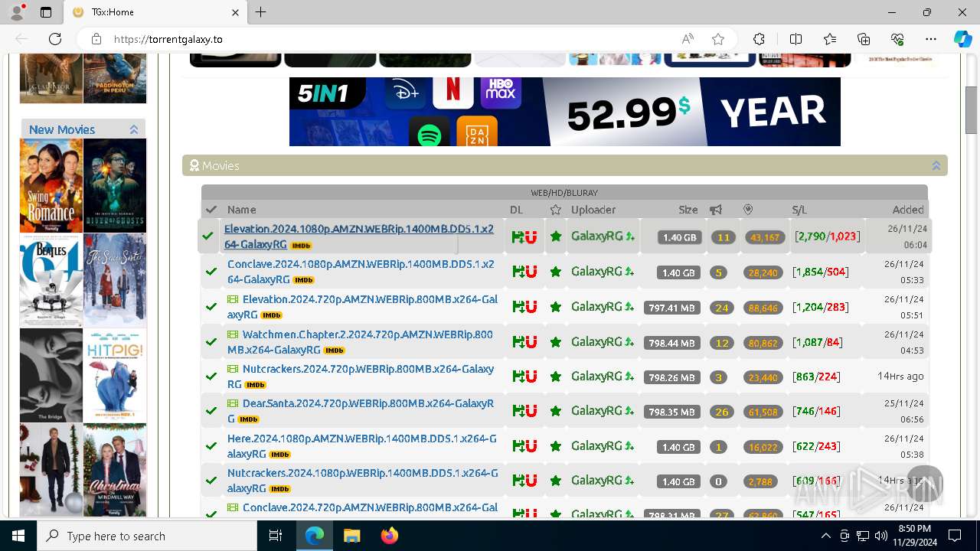
Task: Sort table by Size header
Action: [x=688, y=210]
